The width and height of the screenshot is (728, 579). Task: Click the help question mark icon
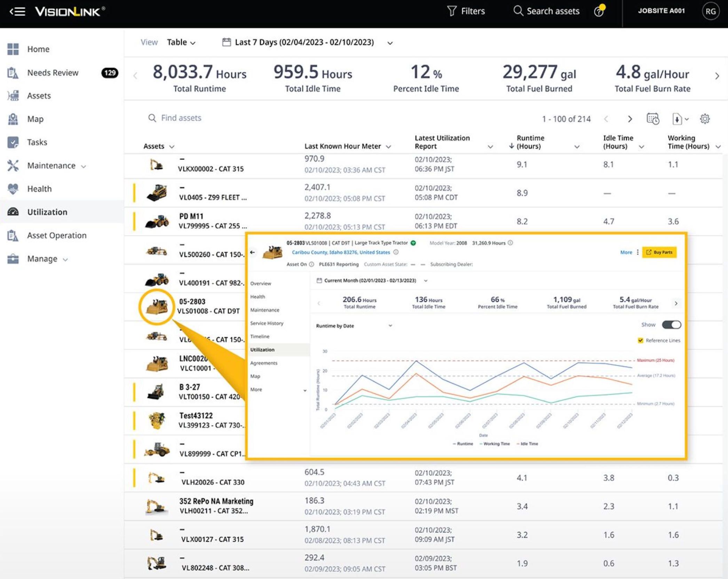(599, 11)
